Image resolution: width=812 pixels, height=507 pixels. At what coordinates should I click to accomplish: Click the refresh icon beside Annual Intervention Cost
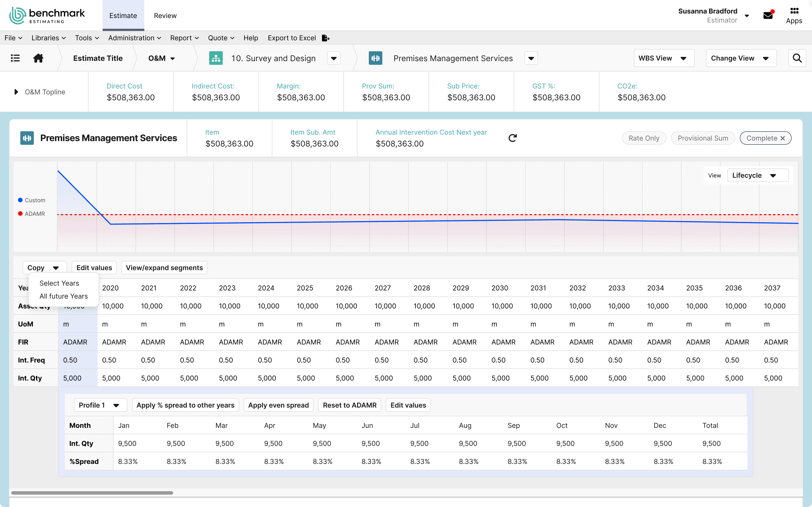[x=512, y=138]
